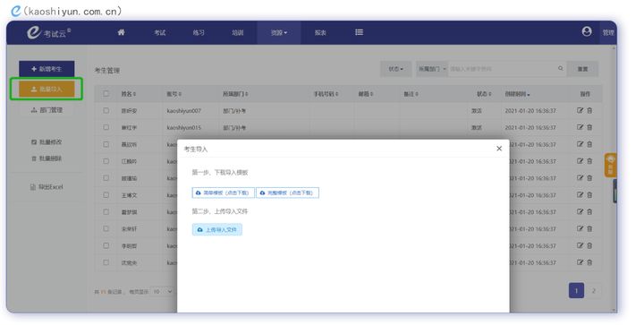
Task: Sort table by 创建时间 column
Action: (x=517, y=94)
